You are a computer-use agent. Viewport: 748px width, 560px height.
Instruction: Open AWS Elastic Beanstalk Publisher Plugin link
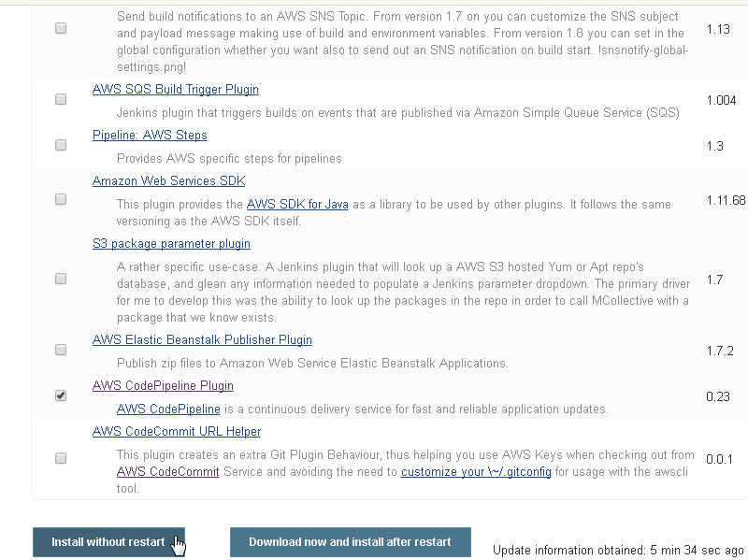click(x=202, y=339)
